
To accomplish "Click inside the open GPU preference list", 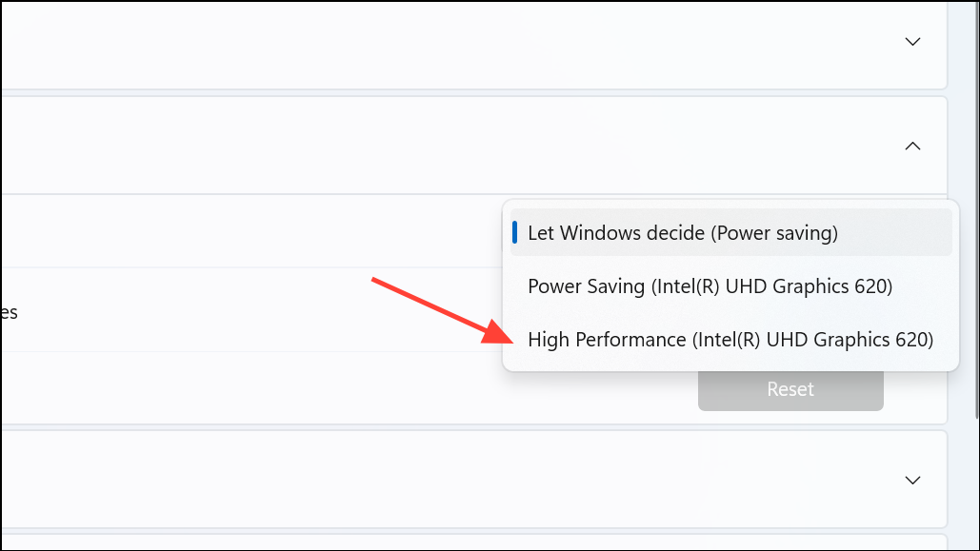I will pyautogui.click(x=731, y=285).
